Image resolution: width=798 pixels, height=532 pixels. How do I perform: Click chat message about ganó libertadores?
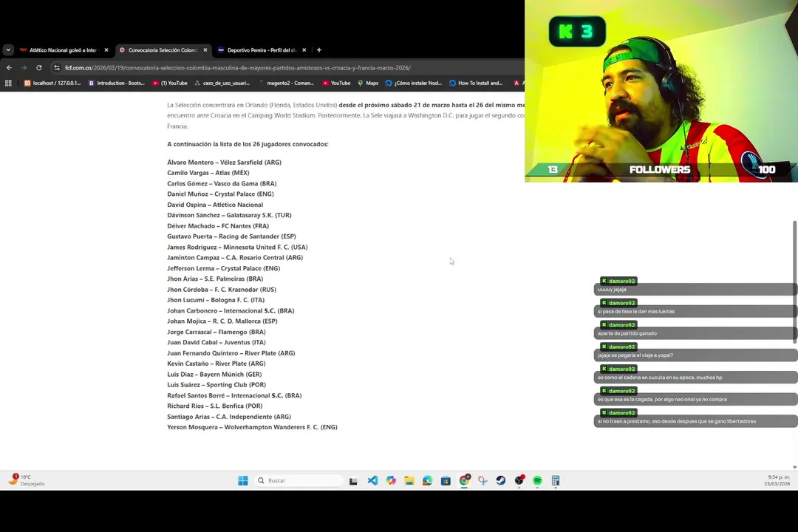[x=695, y=421]
